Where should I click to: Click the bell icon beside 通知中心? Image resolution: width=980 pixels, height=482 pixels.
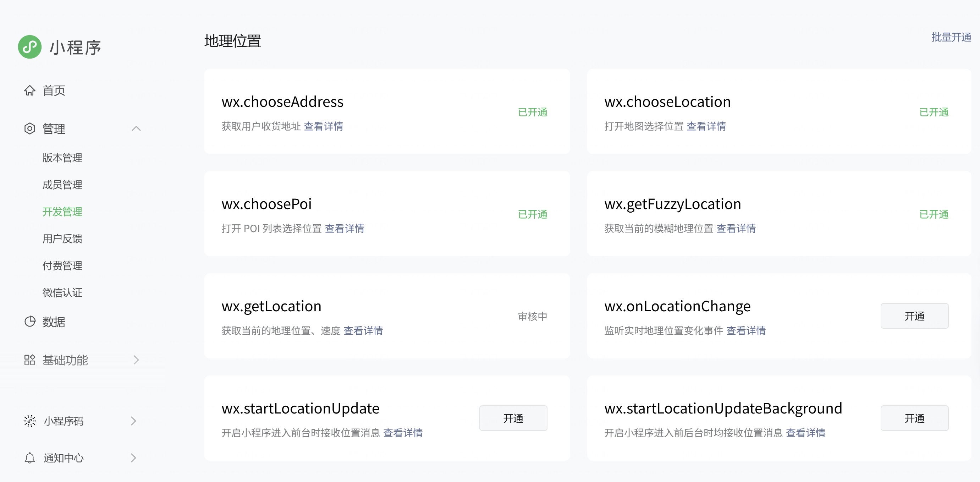point(30,458)
